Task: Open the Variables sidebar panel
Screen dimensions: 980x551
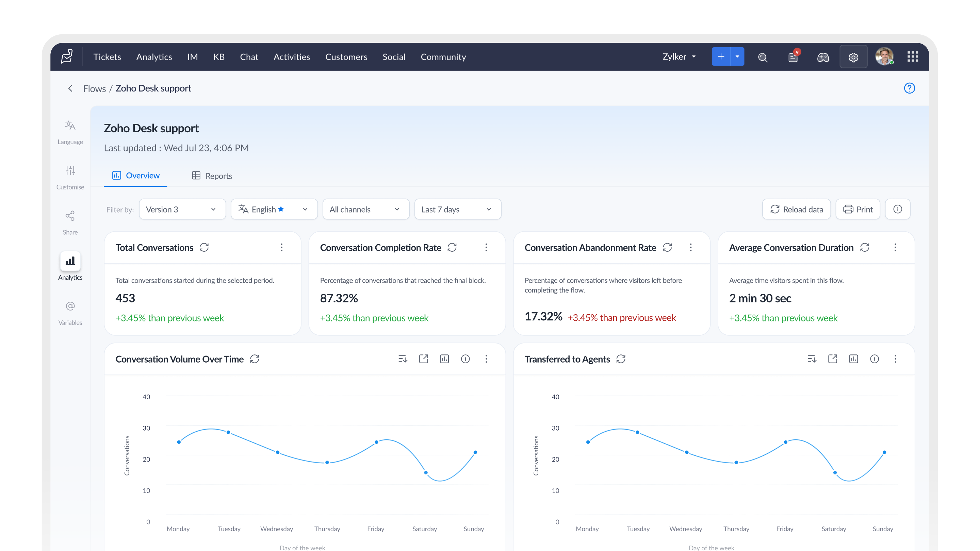Action: [70, 313]
